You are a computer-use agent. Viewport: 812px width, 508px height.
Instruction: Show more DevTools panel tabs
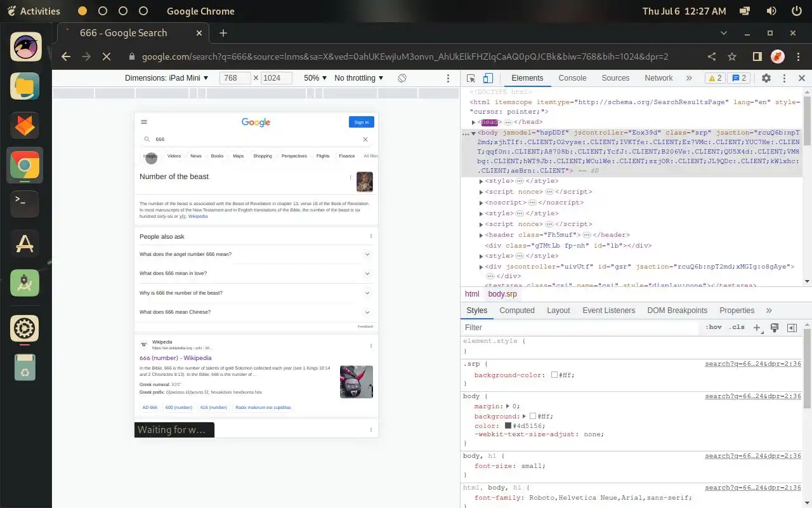click(x=689, y=78)
